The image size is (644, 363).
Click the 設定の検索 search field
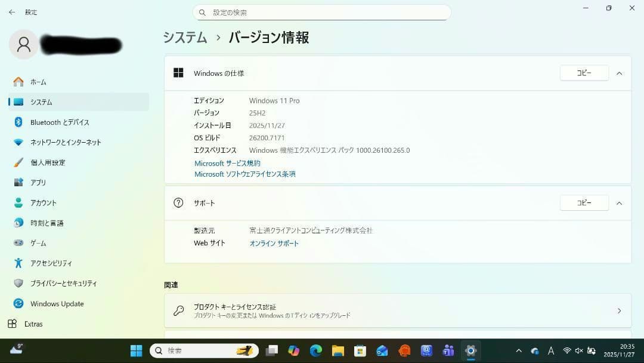point(322,12)
